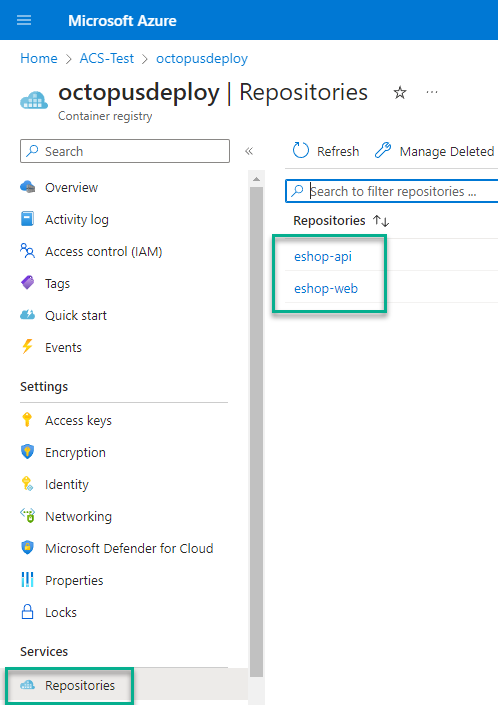498x705 pixels.
Task: Click the Access keys key icon
Action: tap(27, 419)
